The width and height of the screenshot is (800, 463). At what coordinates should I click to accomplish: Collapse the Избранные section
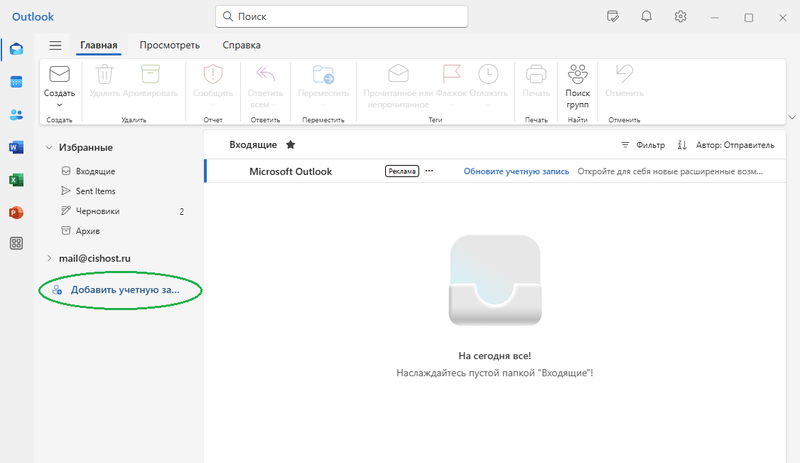49,148
